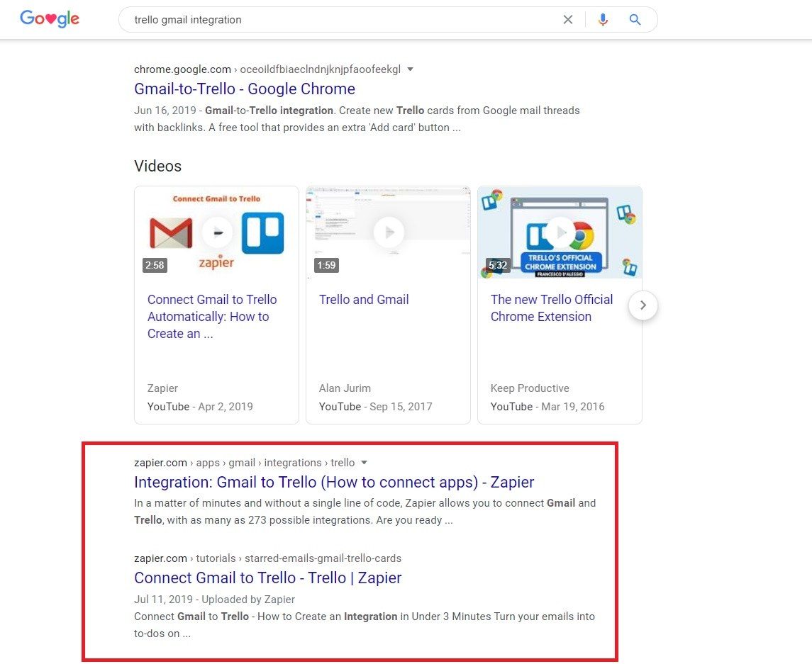Screen dimensions: 812x664
Task: Click the 'Videos' section heading
Action: click(x=158, y=166)
